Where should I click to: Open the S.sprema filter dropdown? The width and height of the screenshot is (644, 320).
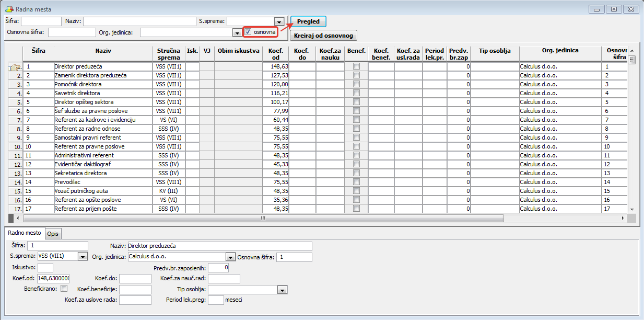(279, 21)
